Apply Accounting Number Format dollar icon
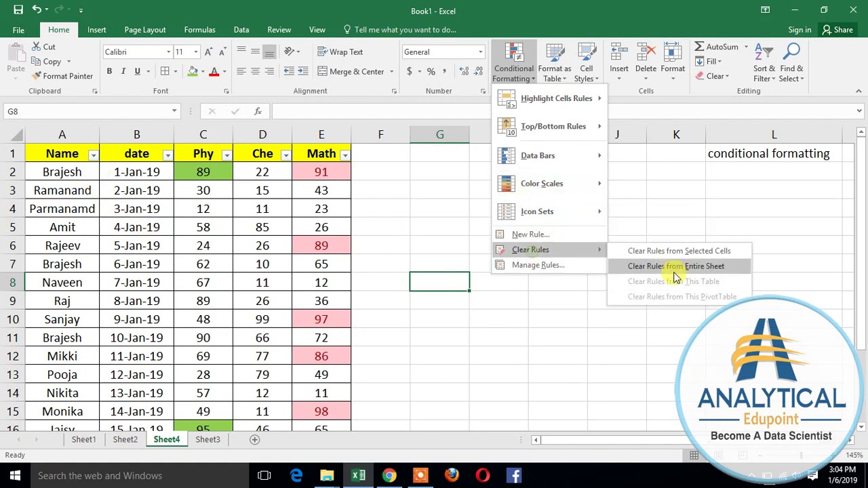The image size is (868, 488). point(409,71)
